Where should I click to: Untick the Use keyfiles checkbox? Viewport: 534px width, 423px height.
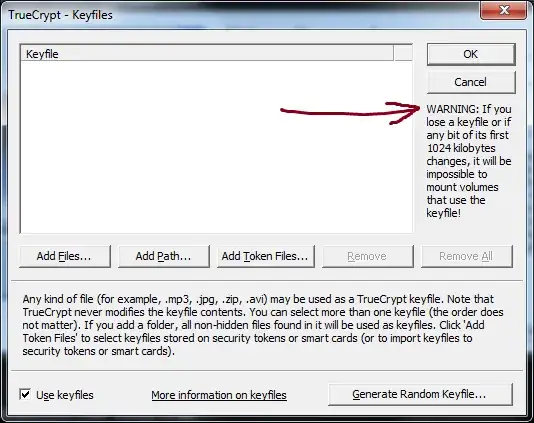[x=25, y=394]
